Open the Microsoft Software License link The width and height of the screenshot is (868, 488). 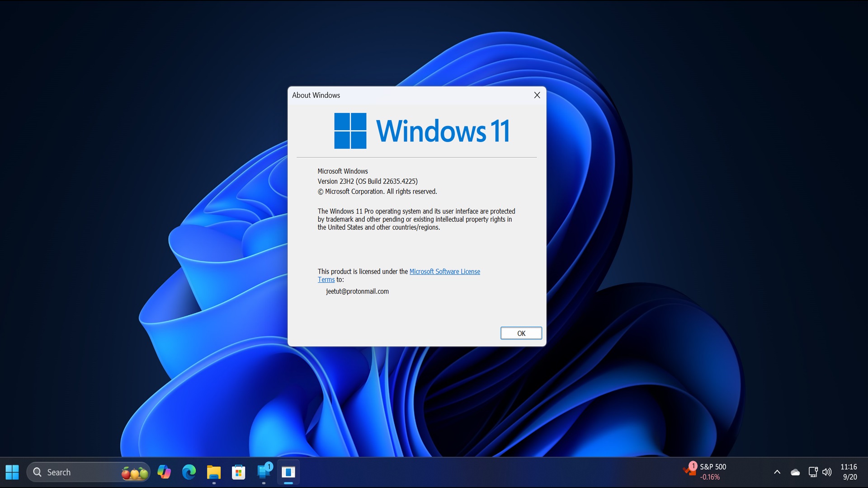point(444,272)
